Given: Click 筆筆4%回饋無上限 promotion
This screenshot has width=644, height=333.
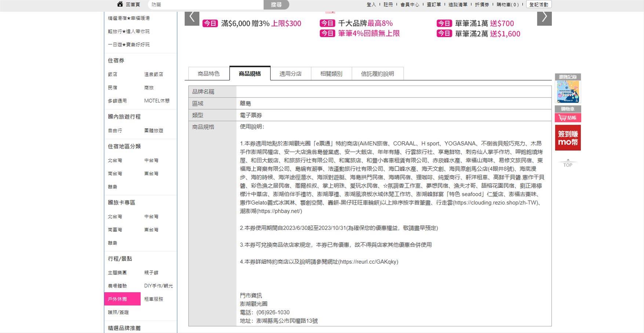Looking at the screenshot, I should (360, 33).
